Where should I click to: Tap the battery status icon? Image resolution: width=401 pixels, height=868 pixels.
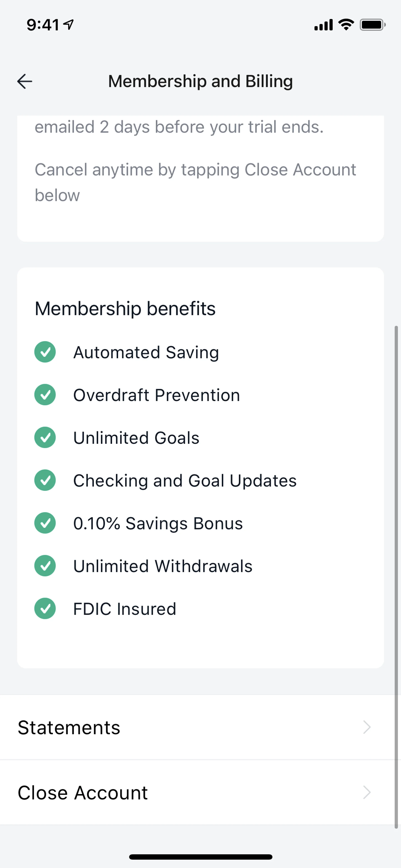(372, 25)
